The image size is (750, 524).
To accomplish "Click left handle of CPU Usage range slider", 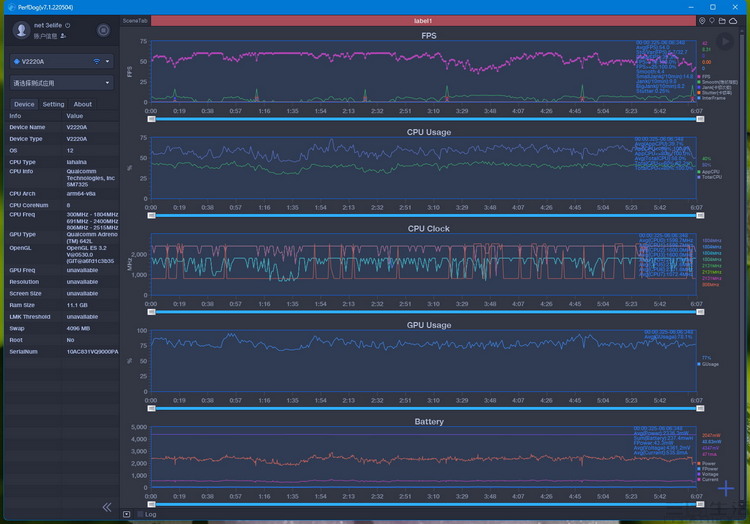I will (151, 216).
